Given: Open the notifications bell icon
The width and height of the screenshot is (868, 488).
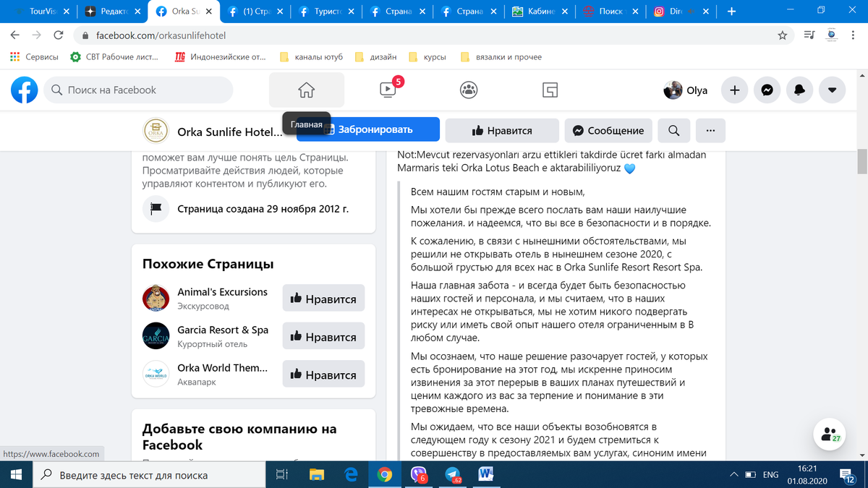Looking at the screenshot, I should [799, 90].
